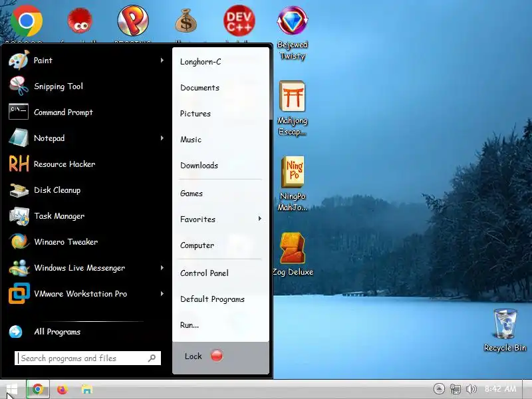
Task: Click the Command Prompt label text
Action: click(63, 112)
